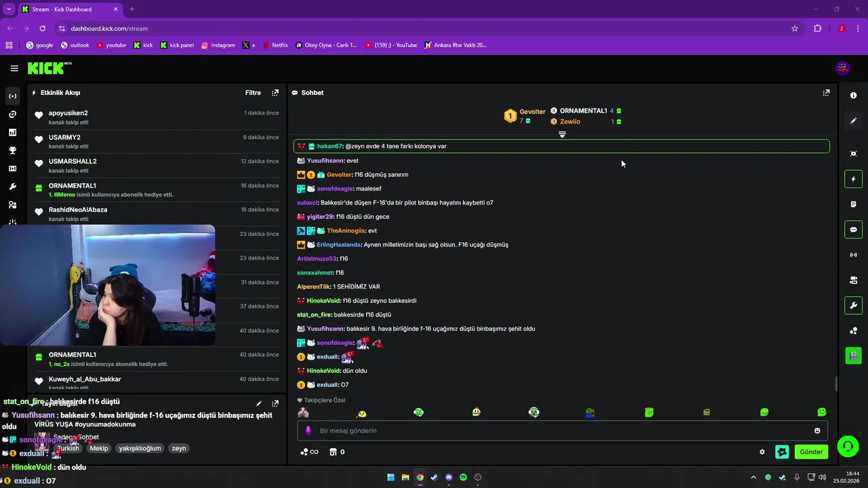Open the wrench settings sidebar icon
868x488 pixels.
click(12, 187)
